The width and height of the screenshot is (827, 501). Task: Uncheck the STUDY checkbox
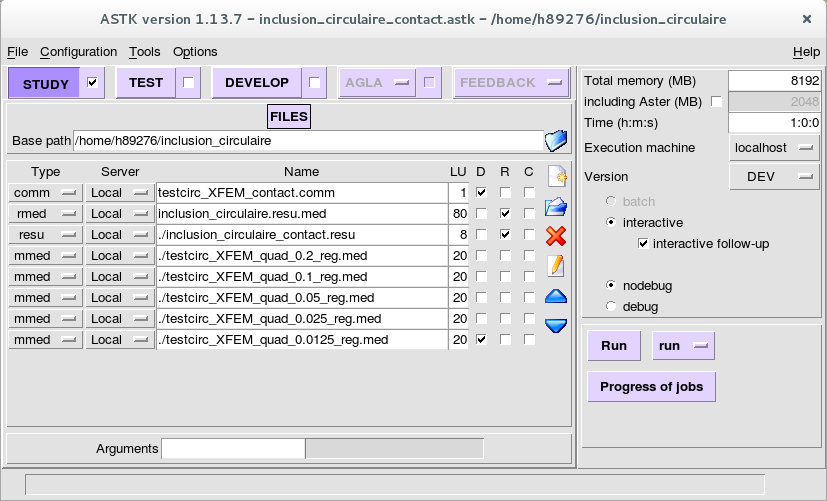(94, 83)
